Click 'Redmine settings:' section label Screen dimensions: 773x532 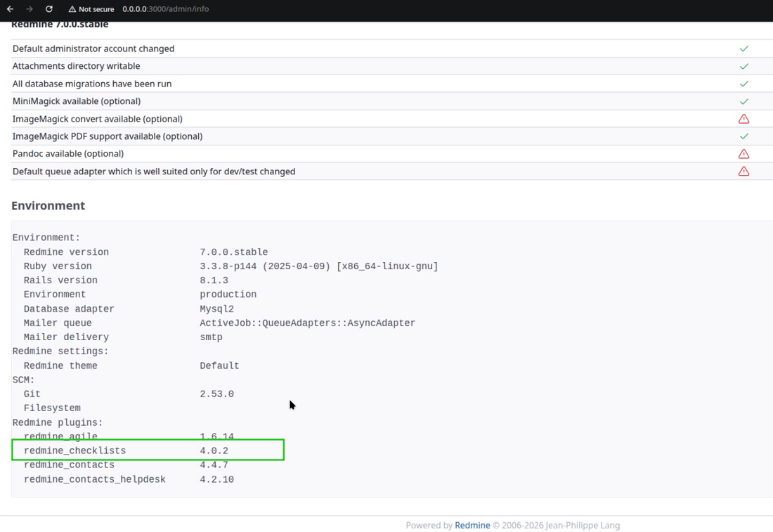click(x=60, y=351)
